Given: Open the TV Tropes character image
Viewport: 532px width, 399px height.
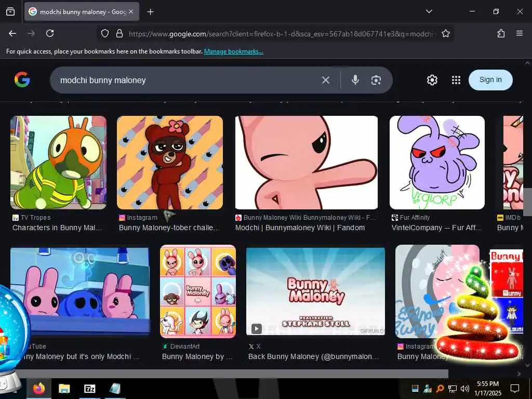Looking at the screenshot, I should click(58, 163).
